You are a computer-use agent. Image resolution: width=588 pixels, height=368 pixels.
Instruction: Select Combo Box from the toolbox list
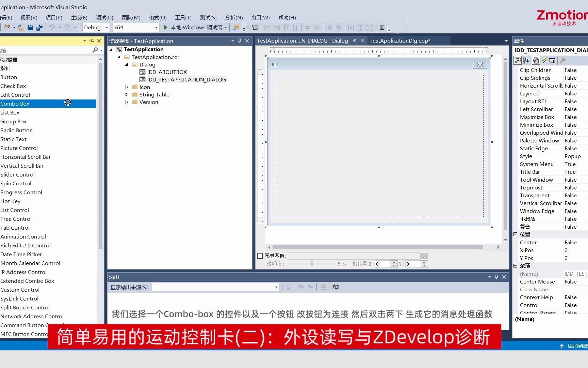tap(15, 104)
